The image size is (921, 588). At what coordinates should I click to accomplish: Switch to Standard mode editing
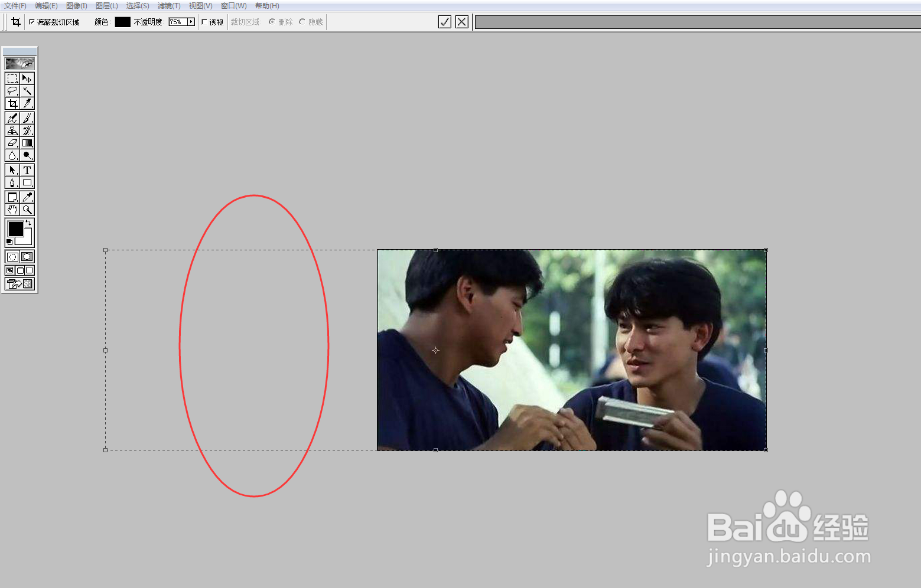tap(12, 257)
